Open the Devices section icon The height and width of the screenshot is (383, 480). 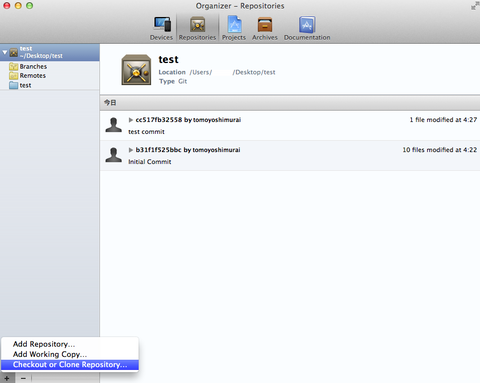tap(162, 25)
